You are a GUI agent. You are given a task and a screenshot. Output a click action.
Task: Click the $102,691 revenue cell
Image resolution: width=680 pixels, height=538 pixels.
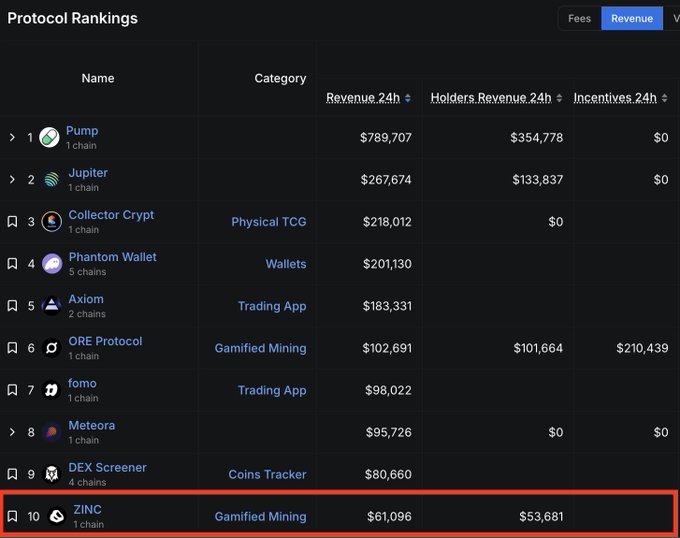387,348
